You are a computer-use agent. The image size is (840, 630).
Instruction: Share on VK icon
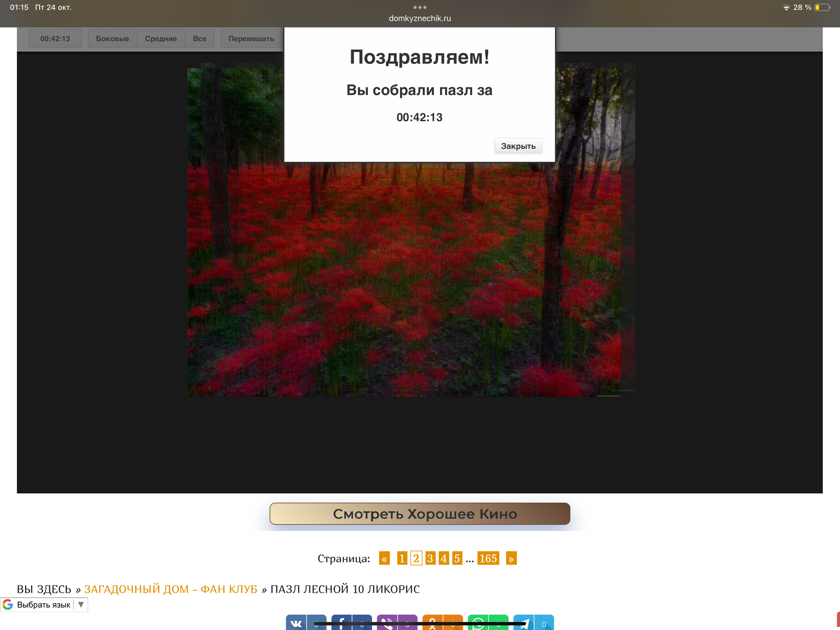tap(296, 623)
